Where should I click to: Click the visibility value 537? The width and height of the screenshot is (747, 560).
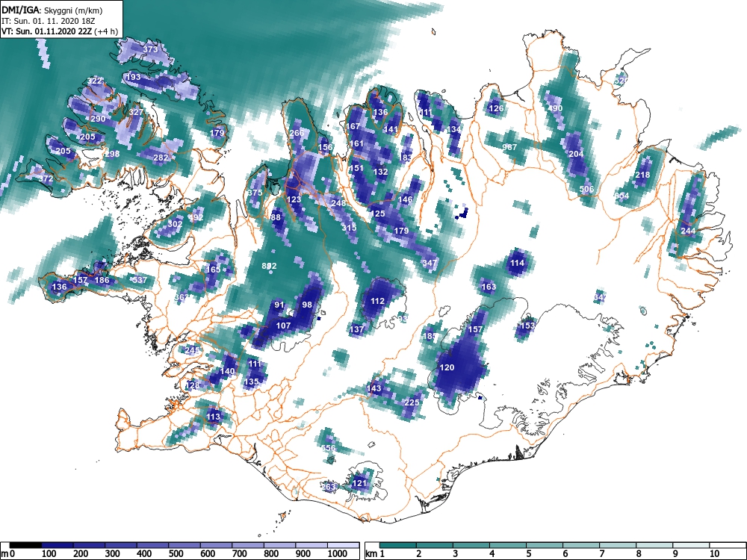tap(140, 280)
